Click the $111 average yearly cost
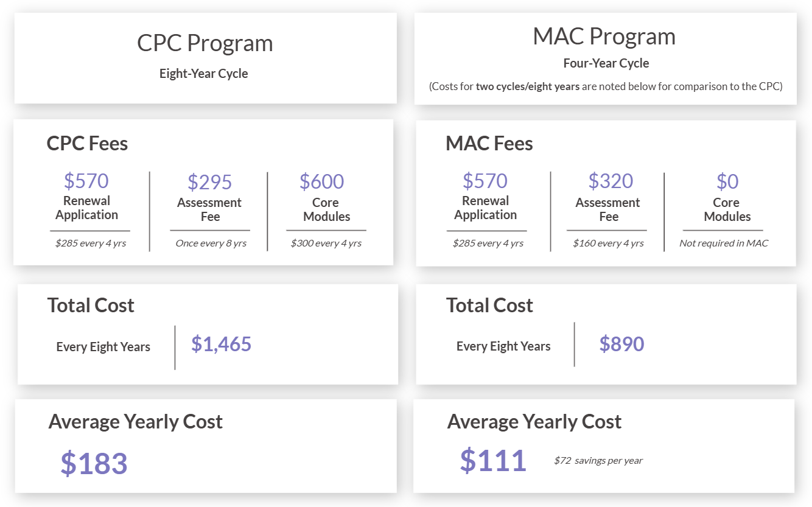The width and height of the screenshot is (812, 507). 492,460
